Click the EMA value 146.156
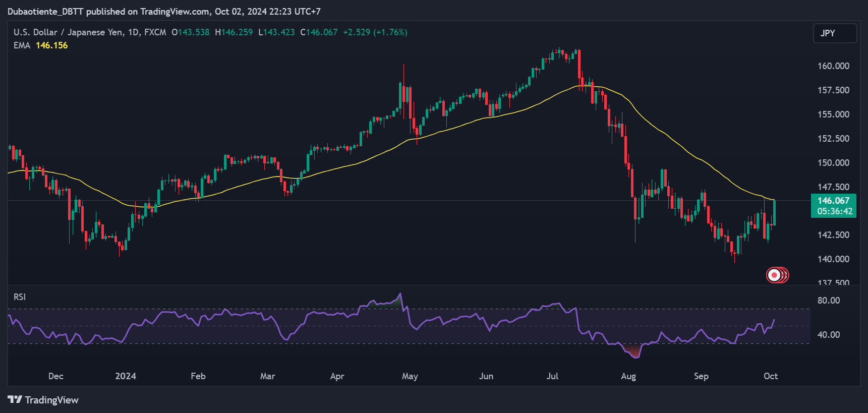Viewport: 868px width, 413px height. tap(51, 45)
